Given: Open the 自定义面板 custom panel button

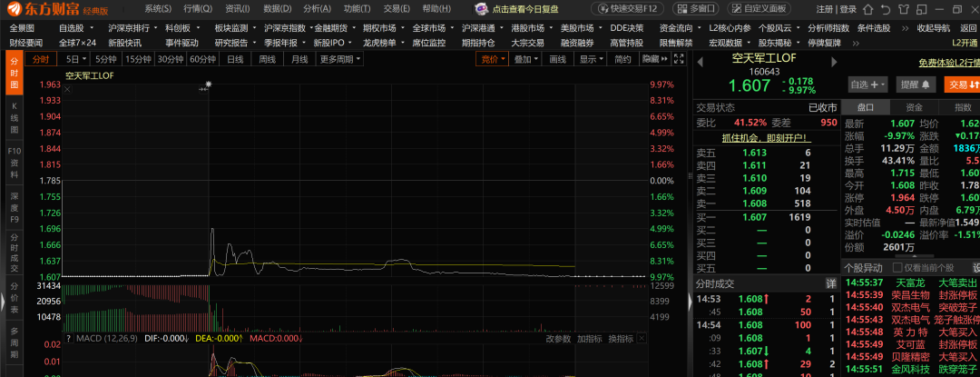Looking at the screenshot, I should (x=758, y=9).
